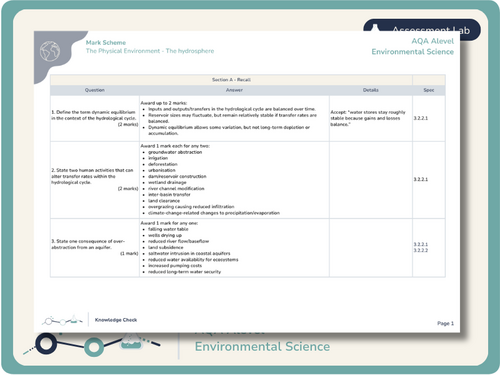Click spec code 3.2.2.2 in question 3 row
500x375 pixels.
(421, 250)
